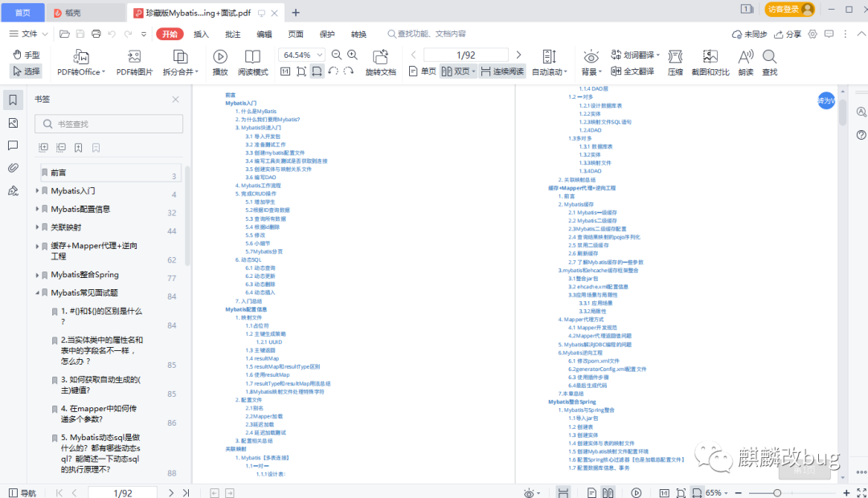Click the PDF转图片 tool
868x498 pixels.
134,63
